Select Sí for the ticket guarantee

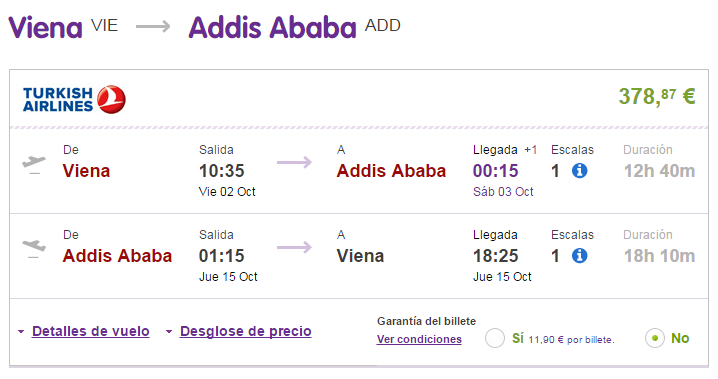pyautogui.click(x=495, y=338)
